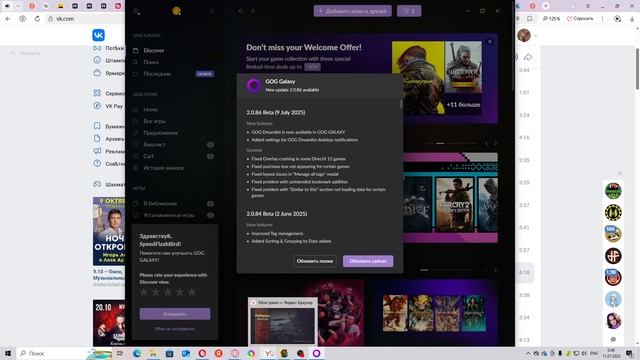Image resolution: width=640 pixels, height=360 pixels.
Task: Click the link below the 'Отправить' button
Action: click(175, 329)
